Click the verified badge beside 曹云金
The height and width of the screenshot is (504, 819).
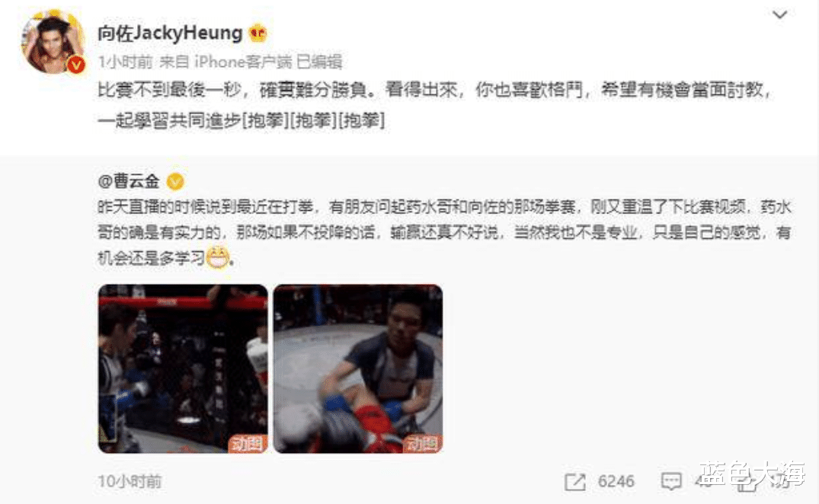[x=175, y=181]
